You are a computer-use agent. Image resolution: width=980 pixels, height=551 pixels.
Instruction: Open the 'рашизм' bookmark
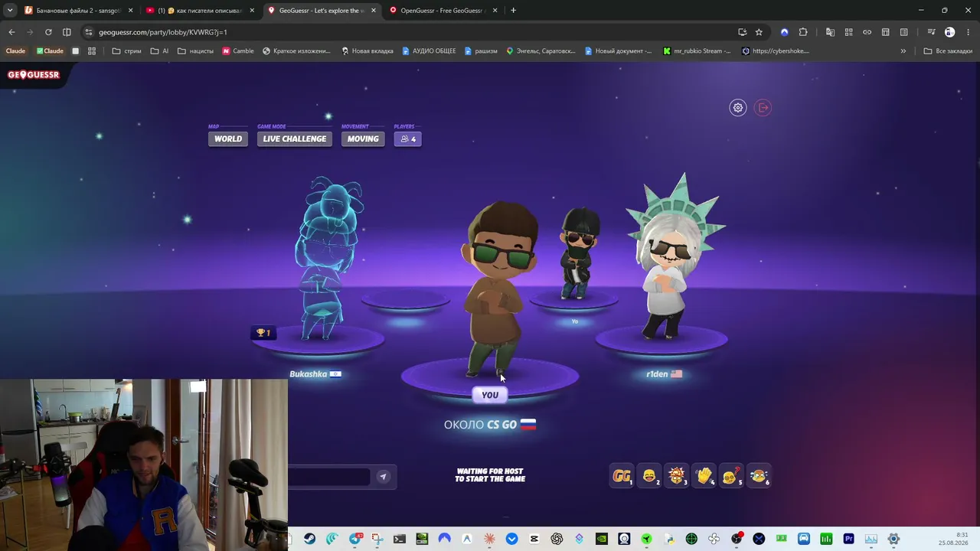pos(481,51)
